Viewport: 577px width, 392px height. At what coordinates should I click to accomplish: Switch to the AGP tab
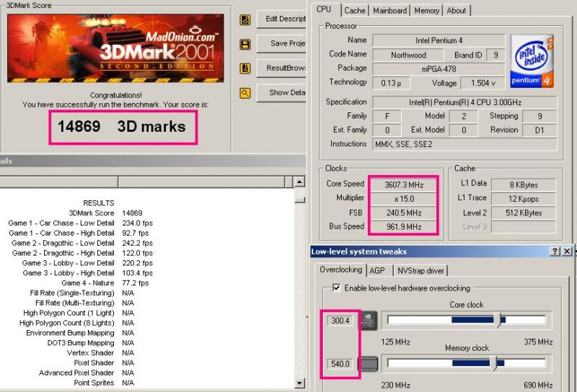click(x=376, y=271)
